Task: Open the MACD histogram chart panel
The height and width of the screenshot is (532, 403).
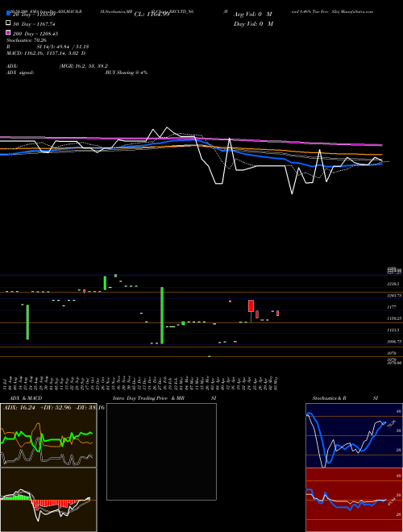Action: 48,500
